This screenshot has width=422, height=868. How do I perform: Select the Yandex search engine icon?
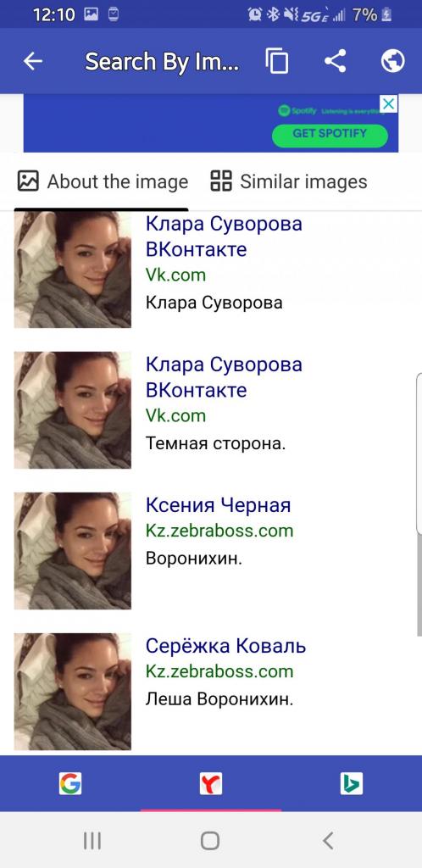pyautogui.click(x=211, y=783)
